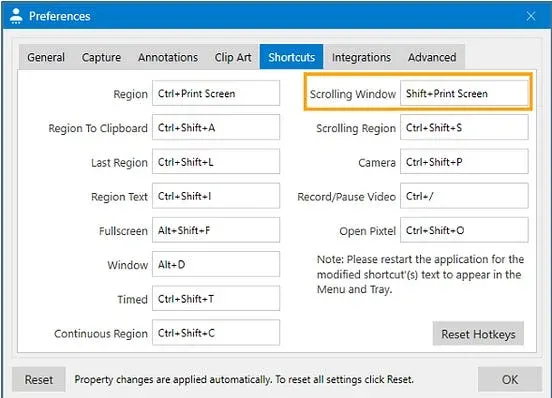Image resolution: width=552 pixels, height=398 pixels.
Task: Click the Window shortcut field Alt+D
Action: (x=216, y=264)
